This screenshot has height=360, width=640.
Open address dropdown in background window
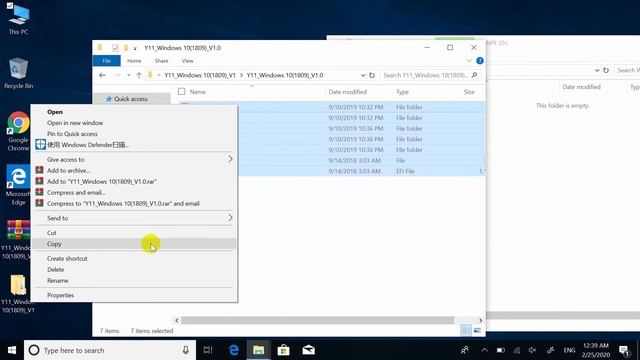(597, 70)
